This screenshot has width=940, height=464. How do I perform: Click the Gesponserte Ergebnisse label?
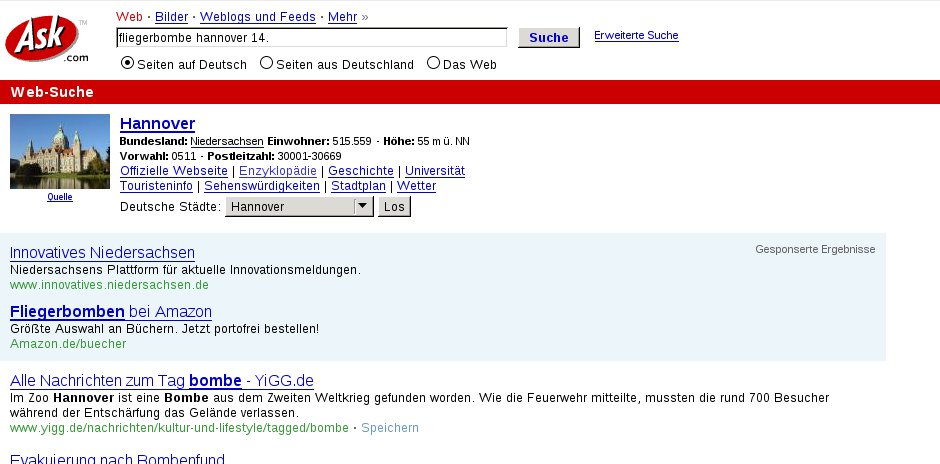[x=815, y=249]
